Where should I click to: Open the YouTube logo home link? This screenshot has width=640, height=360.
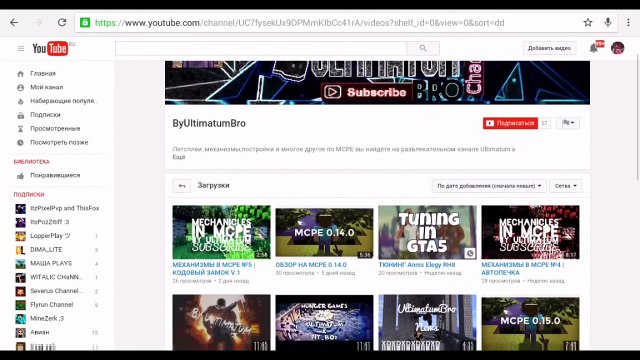pyautogui.click(x=50, y=49)
